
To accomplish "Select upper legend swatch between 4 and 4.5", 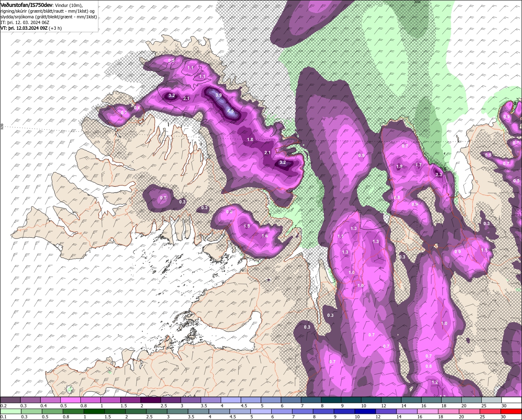I will point(231,400).
